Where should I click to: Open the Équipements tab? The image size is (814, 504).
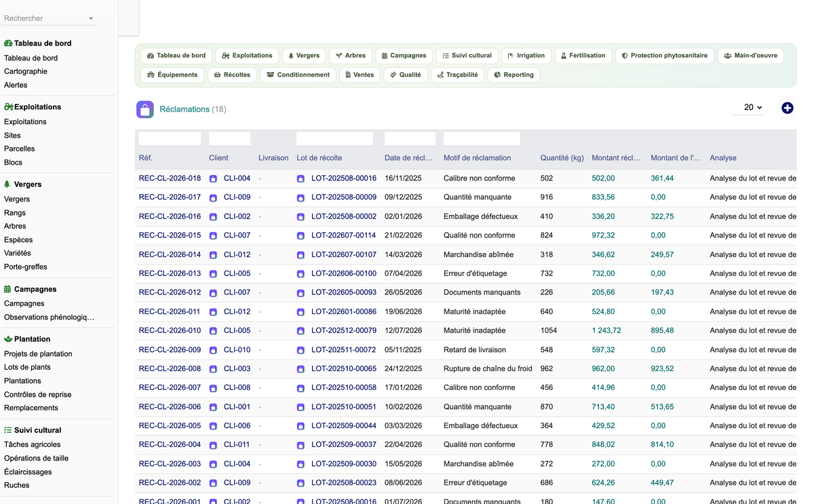pyautogui.click(x=172, y=75)
